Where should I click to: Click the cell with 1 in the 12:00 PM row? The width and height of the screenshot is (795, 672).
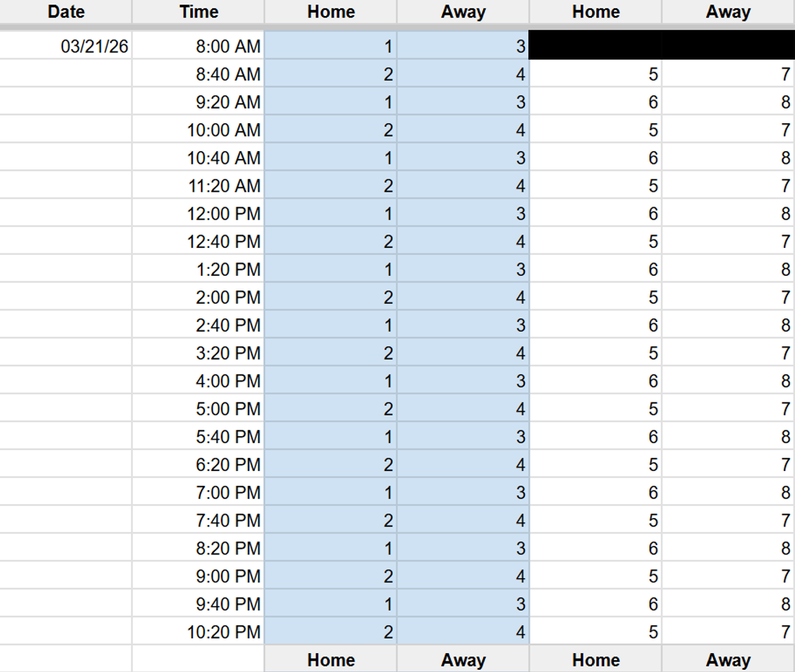pos(330,213)
